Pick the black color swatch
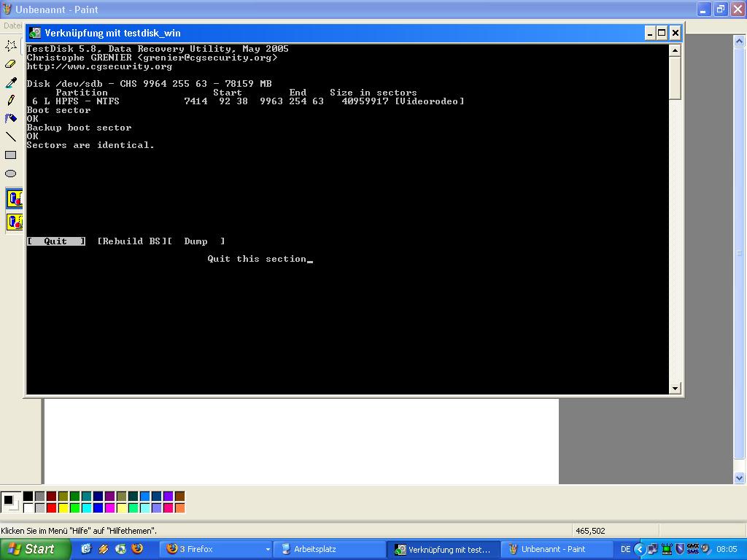 pyautogui.click(x=28, y=497)
